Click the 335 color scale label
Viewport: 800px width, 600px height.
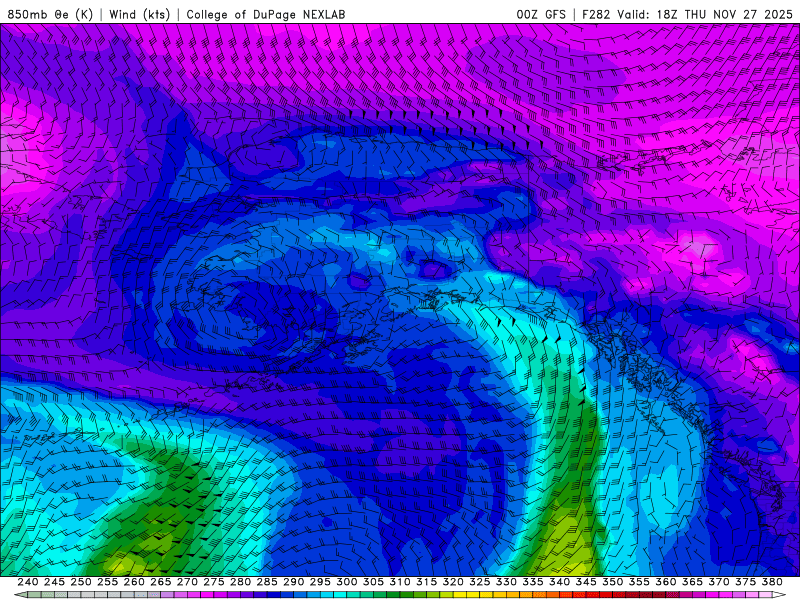pos(533,582)
